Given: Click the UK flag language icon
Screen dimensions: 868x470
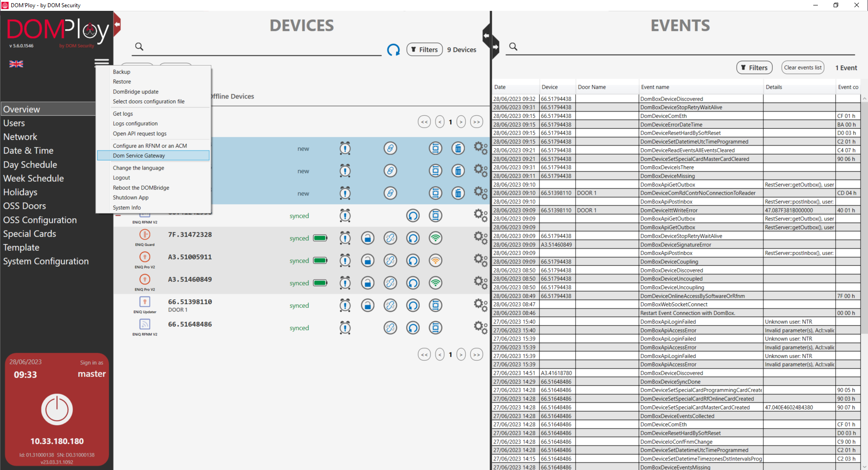Looking at the screenshot, I should (16, 64).
